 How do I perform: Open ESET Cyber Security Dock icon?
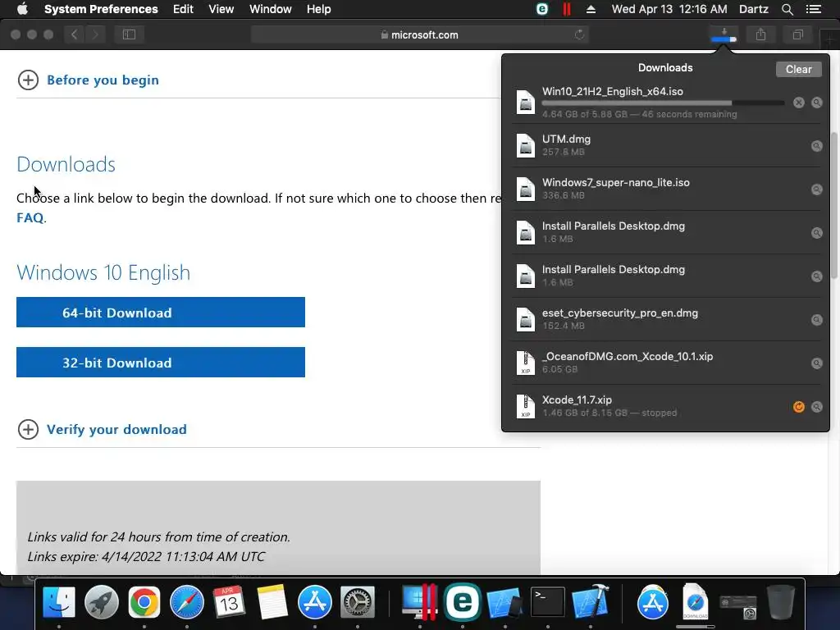463,601
